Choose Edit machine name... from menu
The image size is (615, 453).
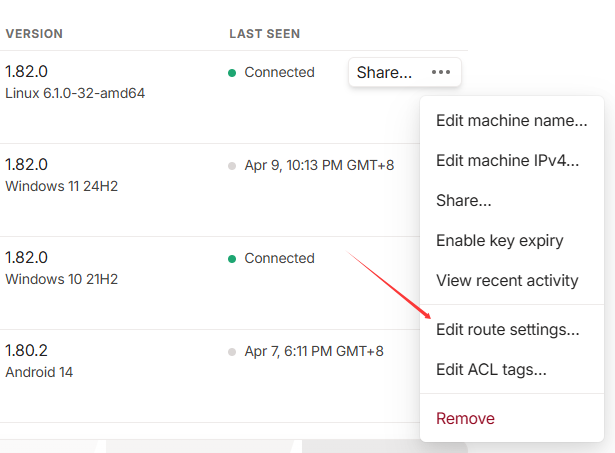tap(511, 120)
